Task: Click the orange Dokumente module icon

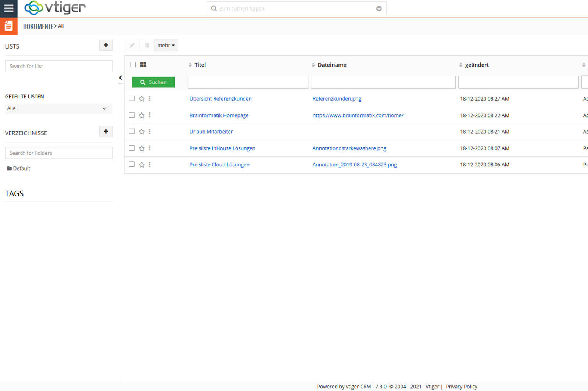Action: [x=8, y=26]
